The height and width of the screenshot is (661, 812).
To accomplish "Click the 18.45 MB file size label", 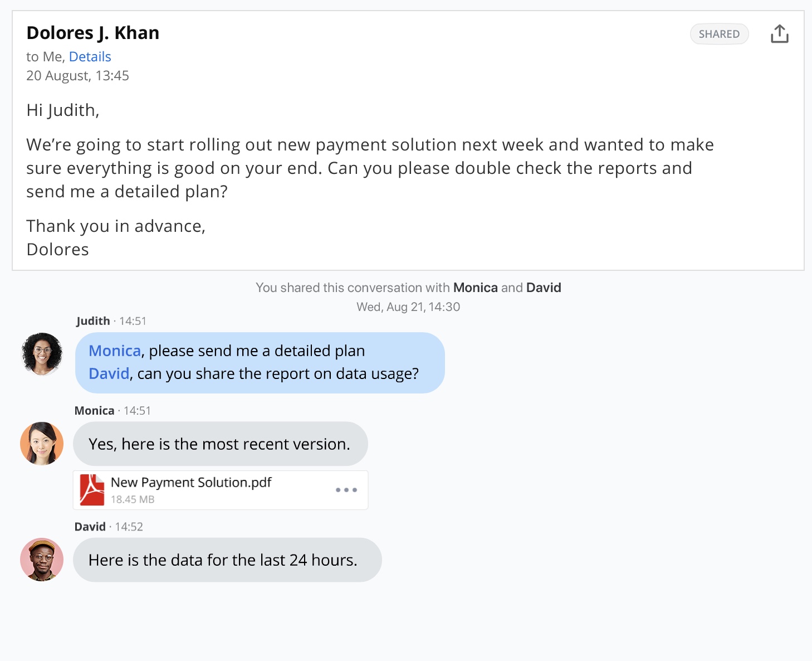I will point(133,499).
